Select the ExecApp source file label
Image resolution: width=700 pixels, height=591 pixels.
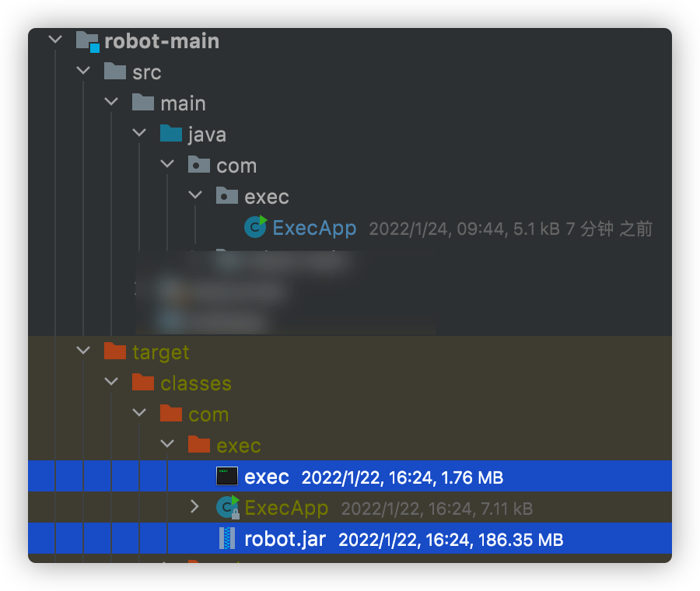point(314,228)
